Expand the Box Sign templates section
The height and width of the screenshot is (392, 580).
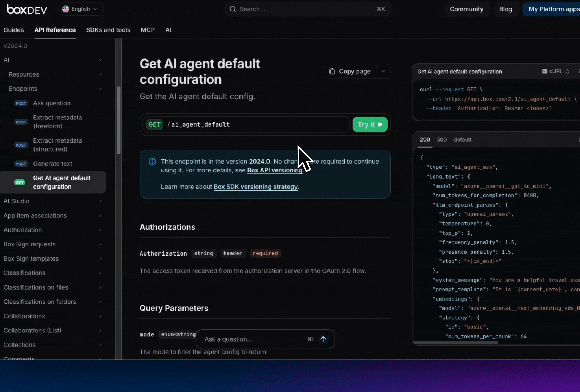(x=53, y=259)
